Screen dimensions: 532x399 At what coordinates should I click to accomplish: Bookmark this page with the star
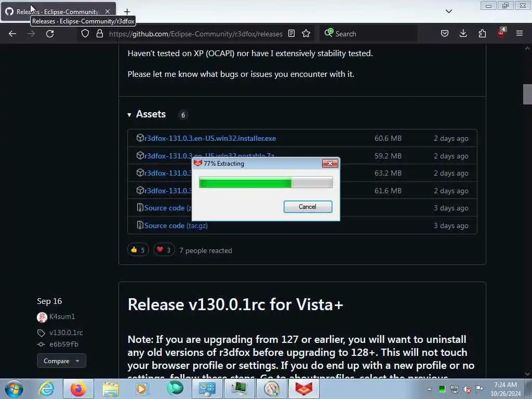[x=306, y=34]
